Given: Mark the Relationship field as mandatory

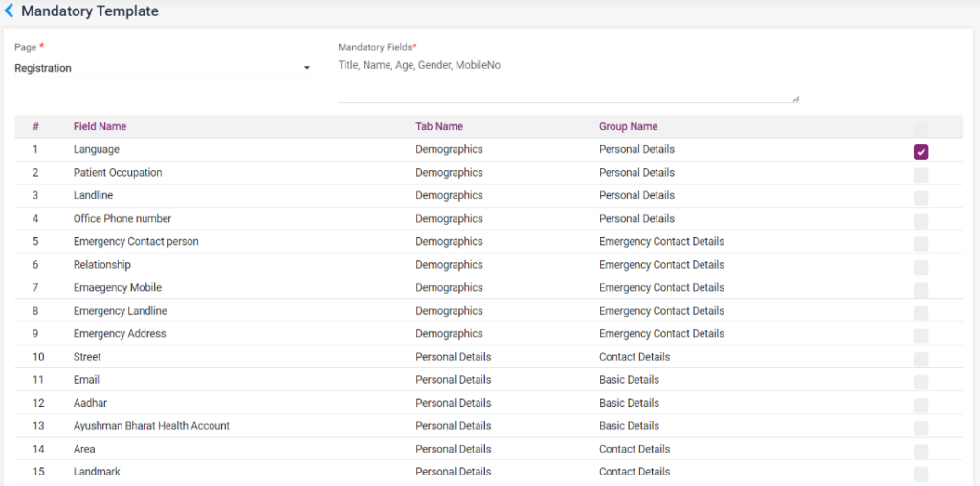Looking at the screenshot, I should pyautogui.click(x=921, y=266).
